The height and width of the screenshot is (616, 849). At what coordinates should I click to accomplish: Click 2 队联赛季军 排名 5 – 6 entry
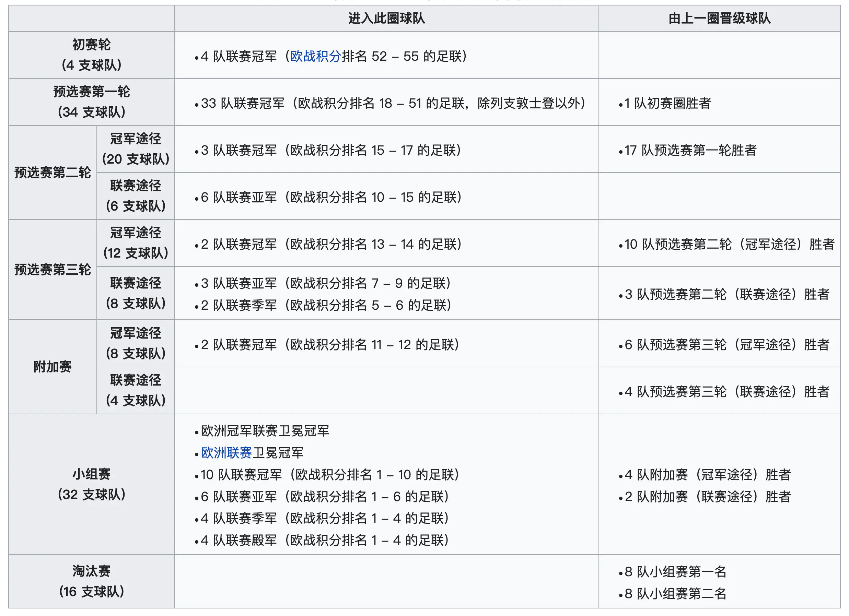pyautogui.click(x=326, y=305)
